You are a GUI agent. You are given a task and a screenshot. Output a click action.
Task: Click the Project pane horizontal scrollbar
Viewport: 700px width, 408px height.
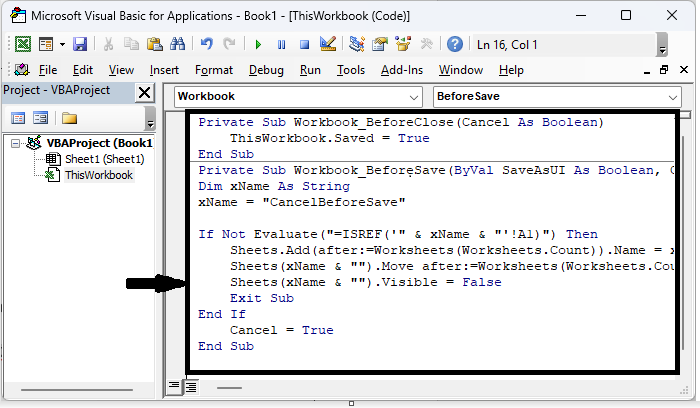(x=77, y=390)
